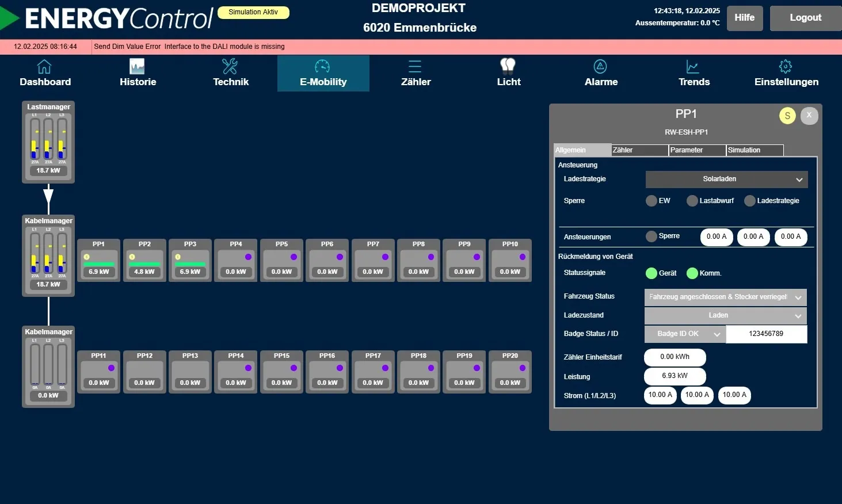
Task: Open charging point PP8 tile
Action: pyautogui.click(x=418, y=260)
